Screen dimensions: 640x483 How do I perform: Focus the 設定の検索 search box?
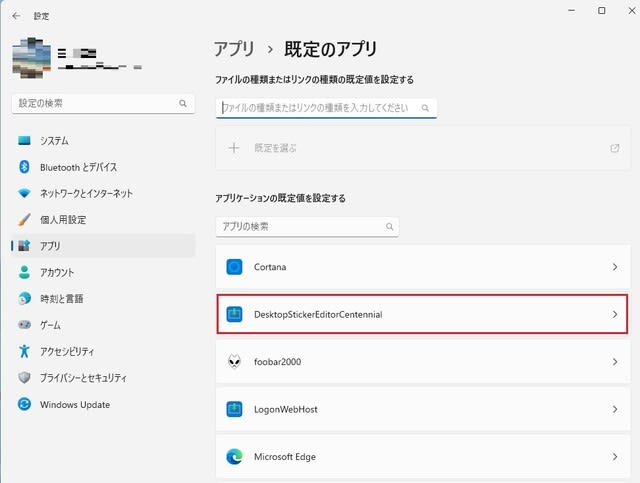click(103, 104)
